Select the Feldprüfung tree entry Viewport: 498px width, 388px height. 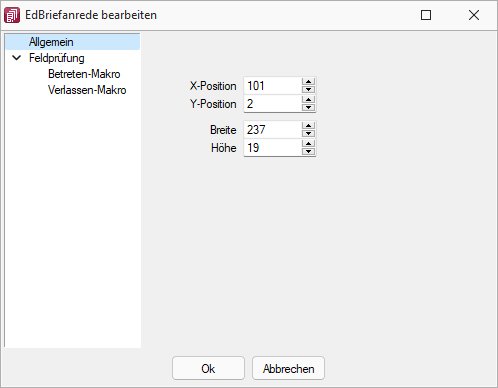click(x=57, y=58)
